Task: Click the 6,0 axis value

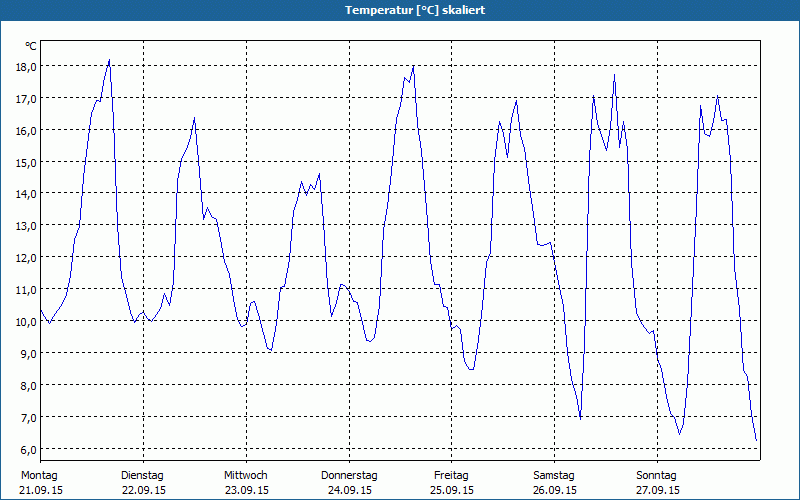Action: 29,449
